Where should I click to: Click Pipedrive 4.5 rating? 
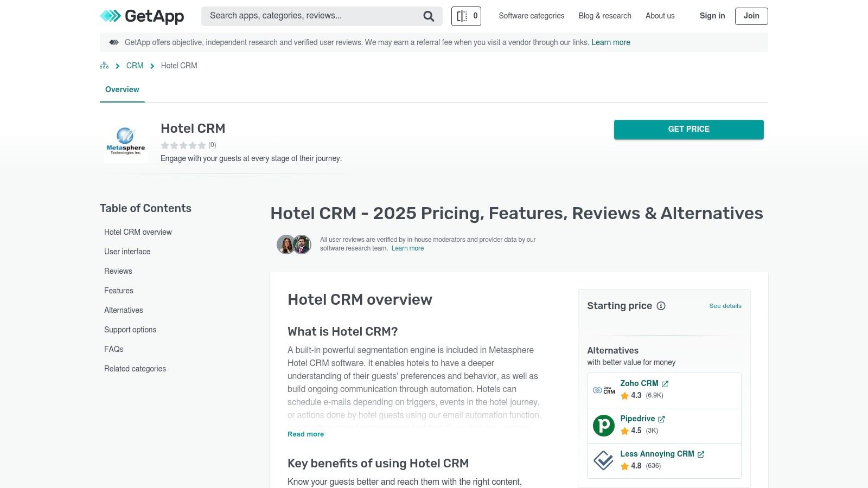639,431
